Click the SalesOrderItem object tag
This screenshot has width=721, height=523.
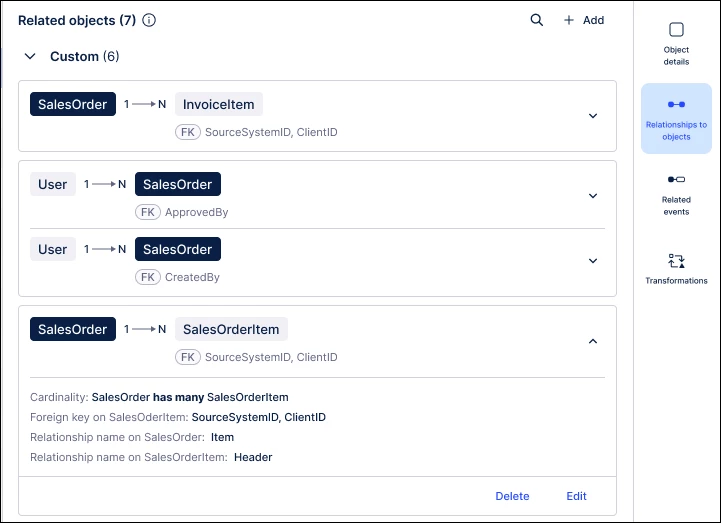pyautogui.click(x=231, y=329)
